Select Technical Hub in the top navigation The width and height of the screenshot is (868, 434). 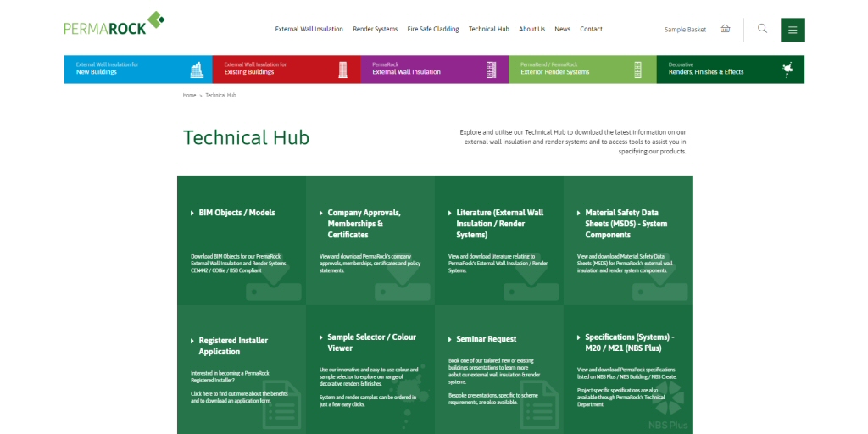(489, 29)
